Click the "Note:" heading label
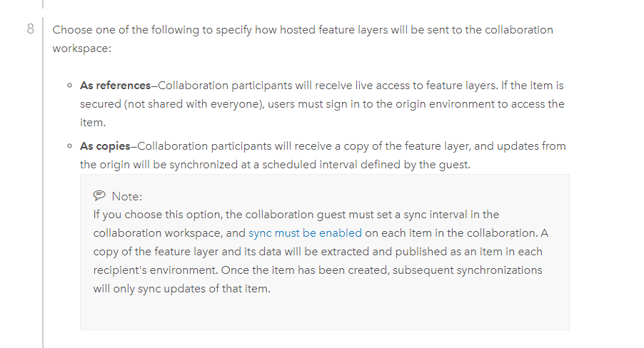Viewport: 644px width, 348px height. [127, 196]
